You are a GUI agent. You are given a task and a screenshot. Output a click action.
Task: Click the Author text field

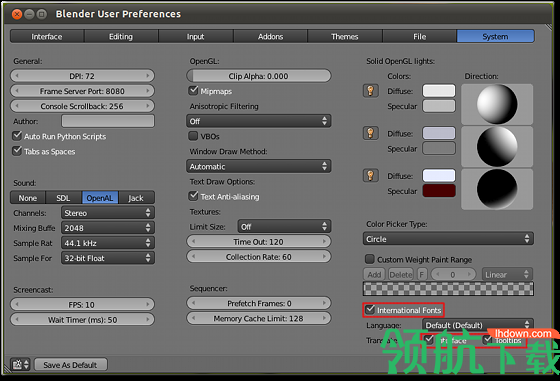108,121
